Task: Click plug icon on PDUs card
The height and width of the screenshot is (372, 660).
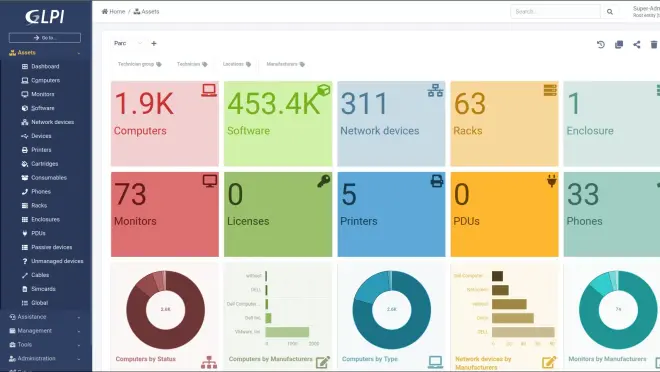Action: tap(552, 181)
